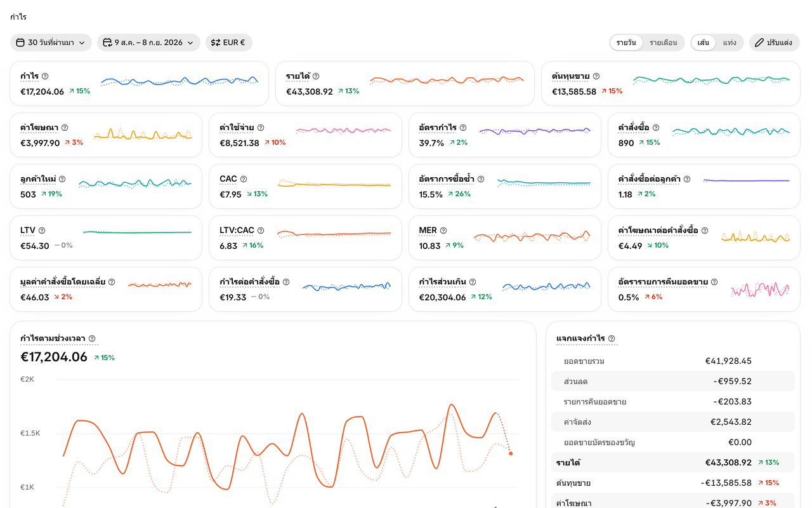The width and height of the screenshot is (812, 508).
Task: Click help icon beside มูลค่าคำสั่งซื้อโดยเฉลี่ย
Action: point(112,282)
